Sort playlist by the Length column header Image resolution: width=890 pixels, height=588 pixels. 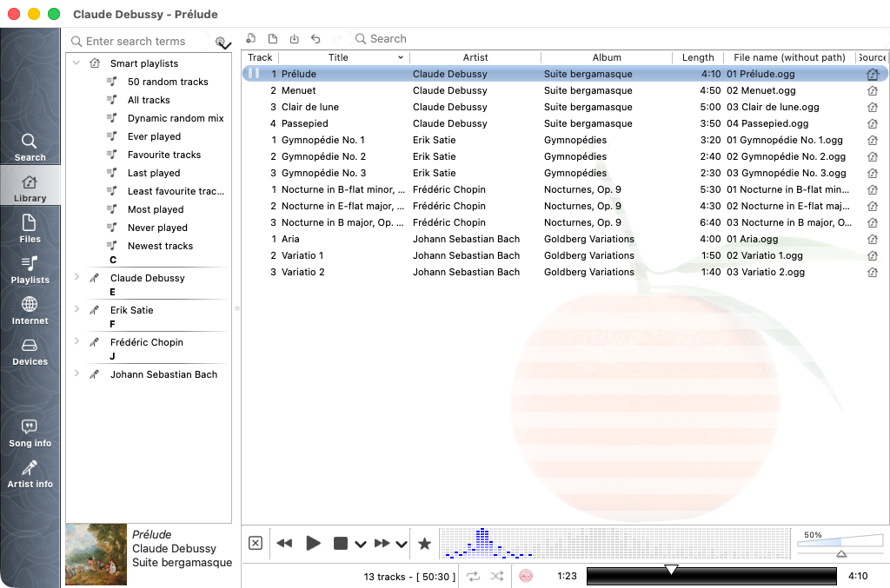tap(698, 57)
